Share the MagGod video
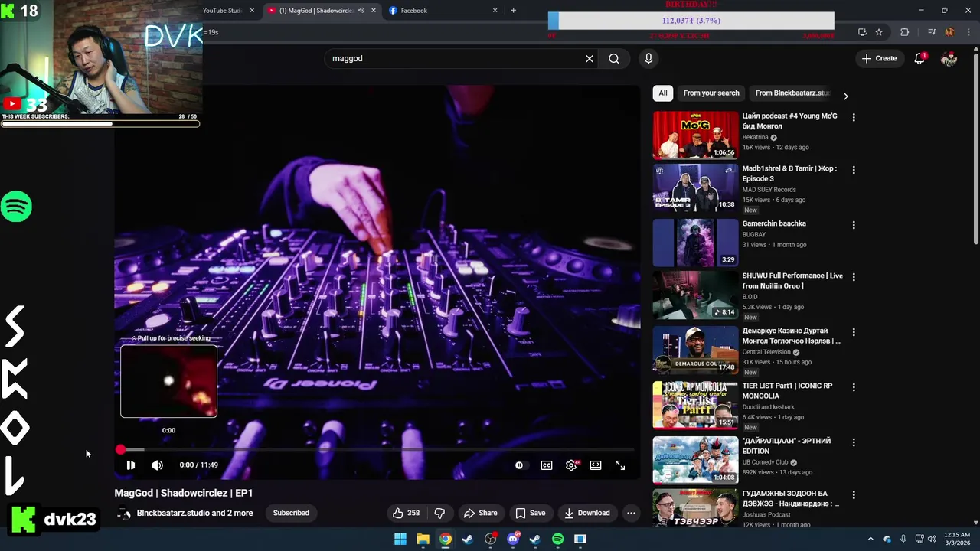The width and height of the screenshot is (980, 551). [x=480, y=513]
